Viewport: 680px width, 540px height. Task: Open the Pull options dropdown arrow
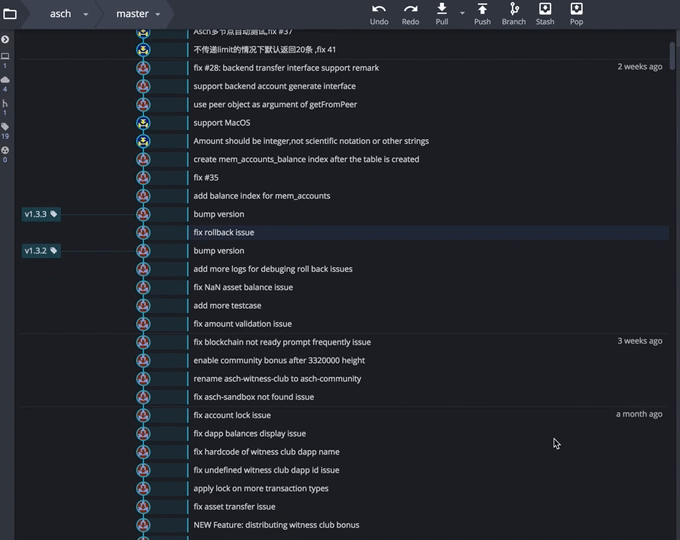tap(462, 12)
